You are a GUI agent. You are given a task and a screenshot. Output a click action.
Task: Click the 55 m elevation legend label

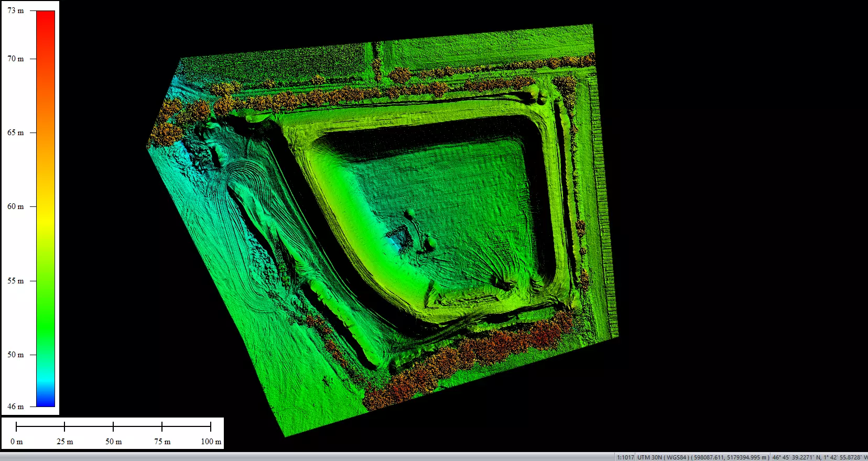coord(16,281)
